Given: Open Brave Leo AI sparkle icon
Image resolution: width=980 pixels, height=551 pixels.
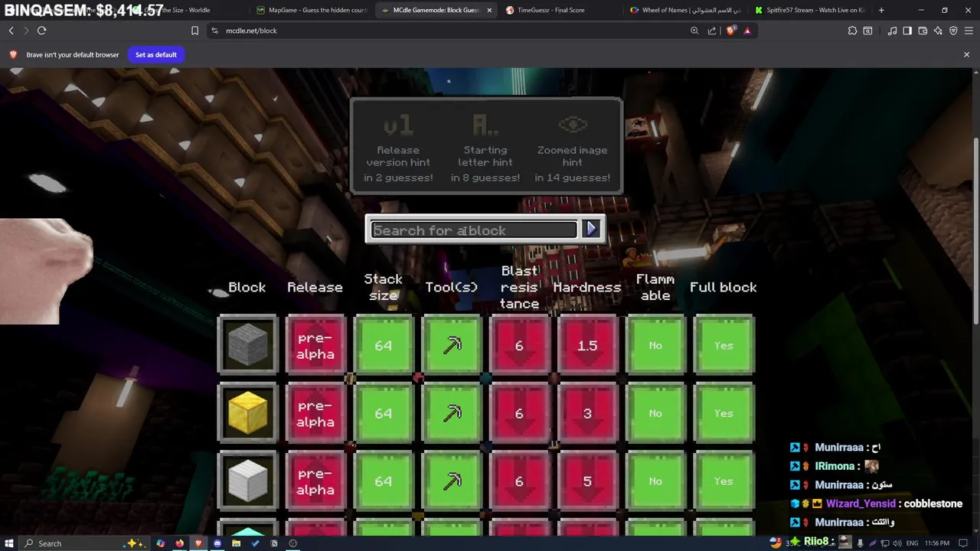Looking at the screenshot, I should tap(938, 31).
